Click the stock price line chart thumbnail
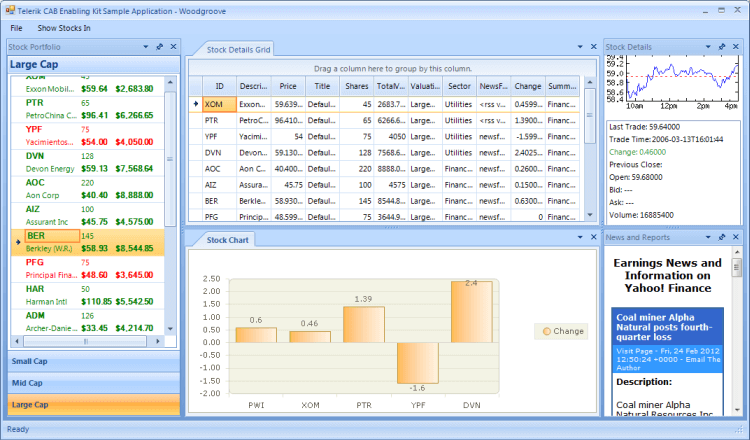 pyautogui.click(x=672, y=82)
